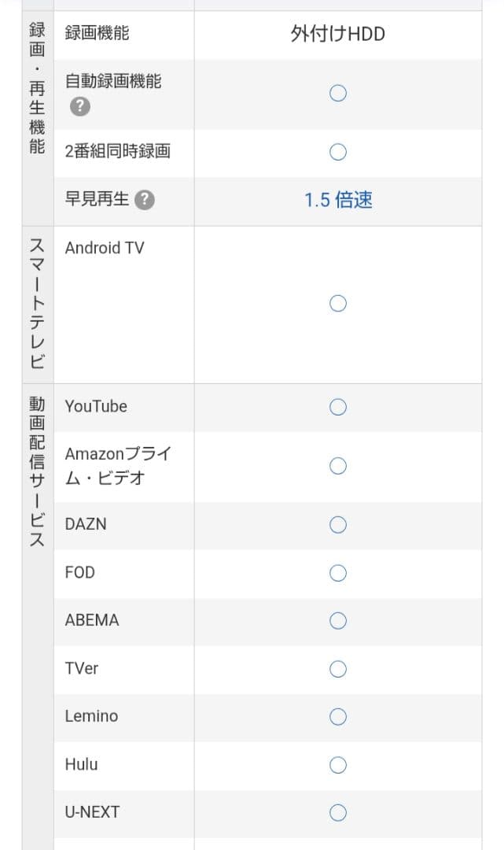
Task: Click the ABEMA support circle
Action: (x=337, y=621)
